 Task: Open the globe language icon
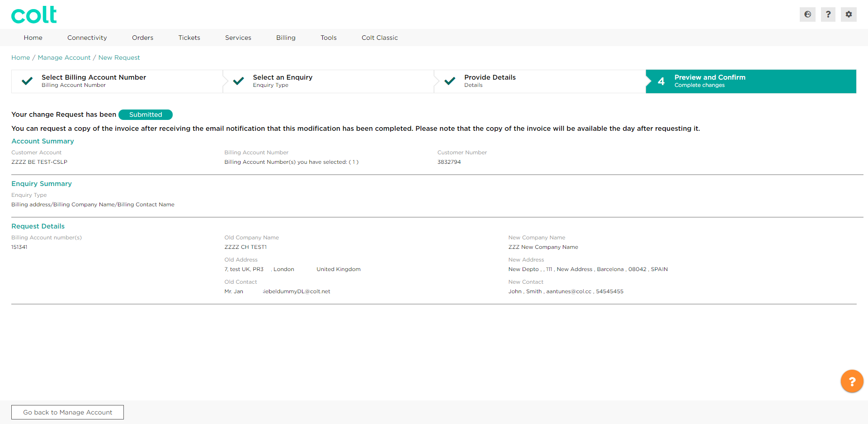click(807, 14)
